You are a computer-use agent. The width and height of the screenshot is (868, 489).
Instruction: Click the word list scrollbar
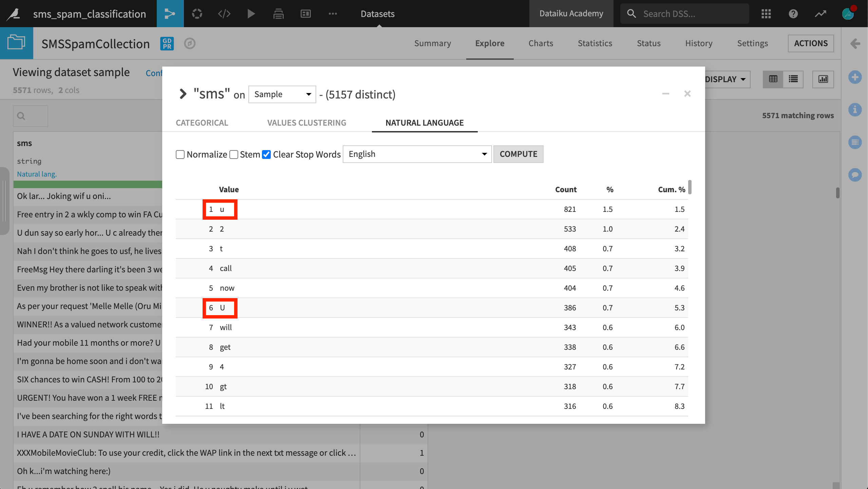(x=690, y=187)
